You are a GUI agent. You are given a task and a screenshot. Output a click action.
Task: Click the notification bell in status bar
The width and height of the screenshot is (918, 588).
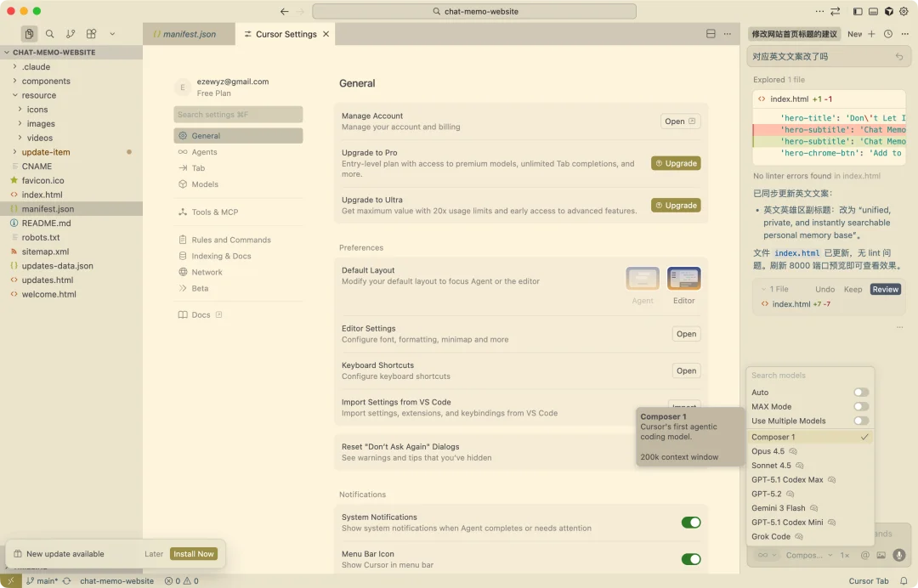(x=904, y=581)
